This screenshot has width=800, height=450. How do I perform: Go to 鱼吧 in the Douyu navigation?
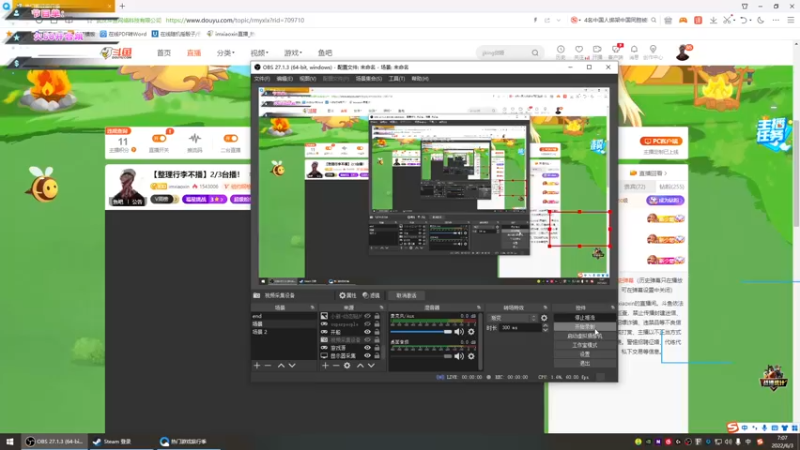coord(325,53)
